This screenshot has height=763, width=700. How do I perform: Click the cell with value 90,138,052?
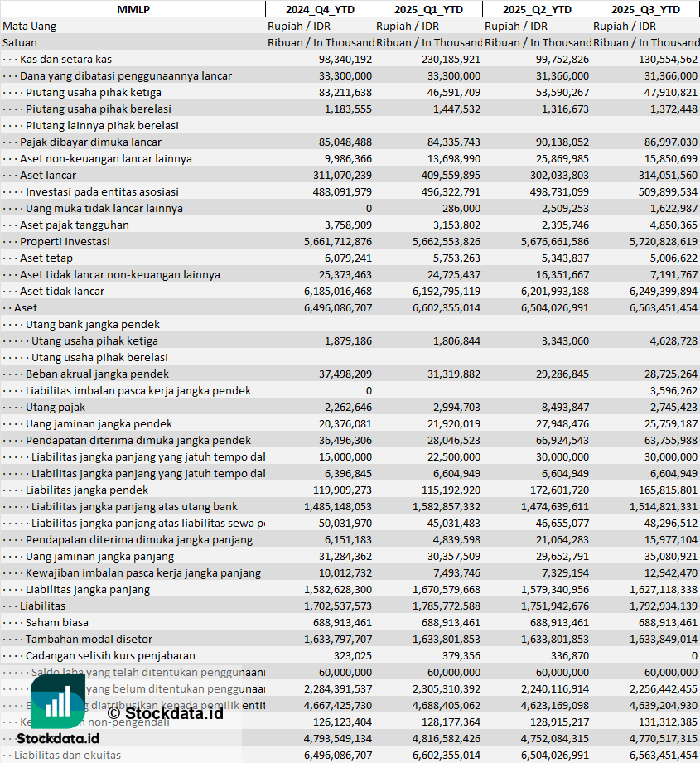coord(562,142)
